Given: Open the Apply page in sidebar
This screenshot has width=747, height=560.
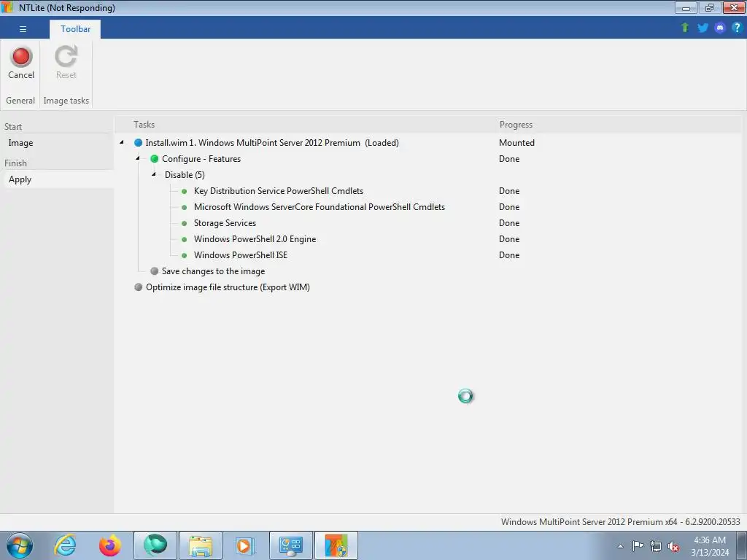Looking at the screenshot, I should (x=20, y=179).
